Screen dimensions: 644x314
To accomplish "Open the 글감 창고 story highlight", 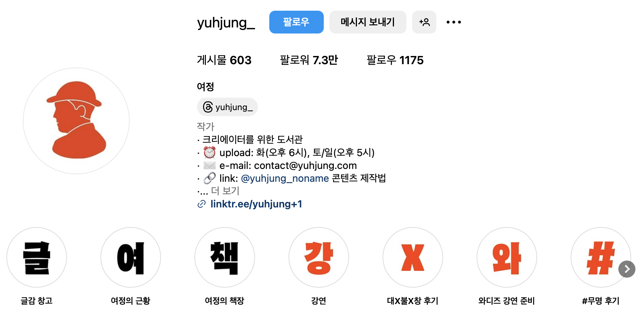I will (x=37, y=257).
